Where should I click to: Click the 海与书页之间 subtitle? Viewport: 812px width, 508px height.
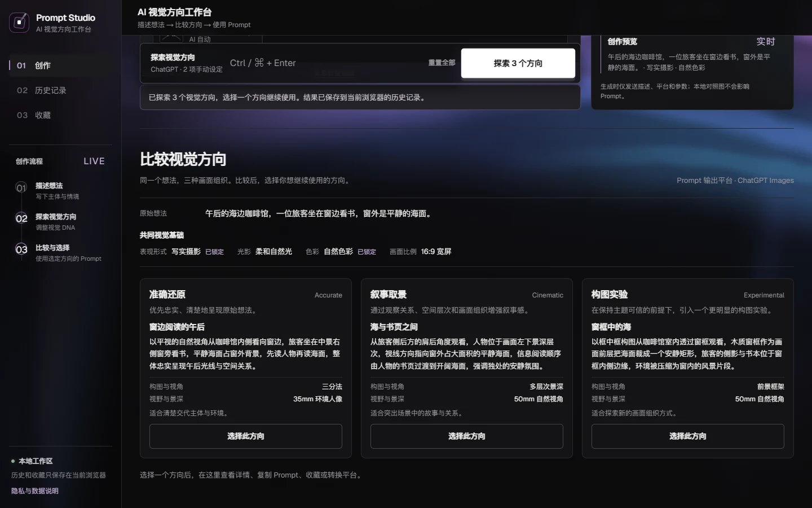394,327
